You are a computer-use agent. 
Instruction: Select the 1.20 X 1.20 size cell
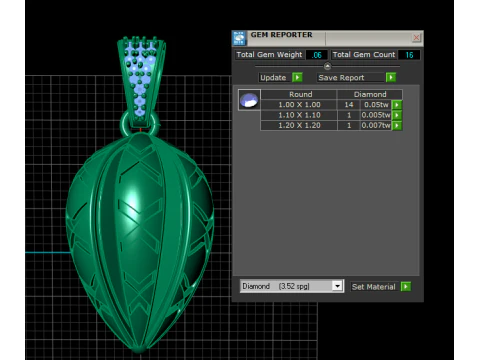(299, 125)
